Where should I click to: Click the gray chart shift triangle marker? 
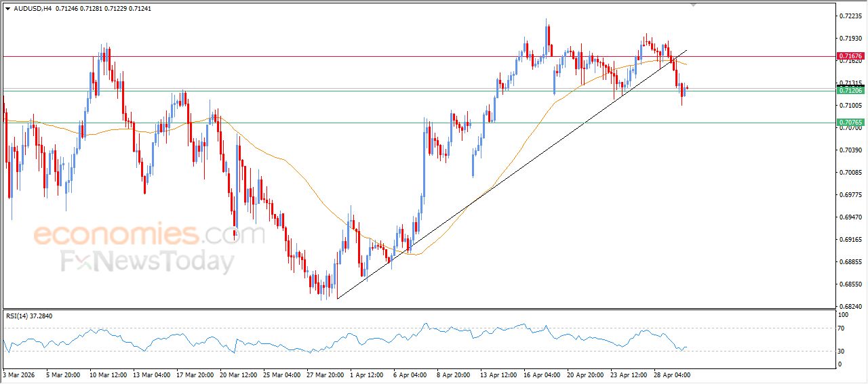[x=693, y=4]
